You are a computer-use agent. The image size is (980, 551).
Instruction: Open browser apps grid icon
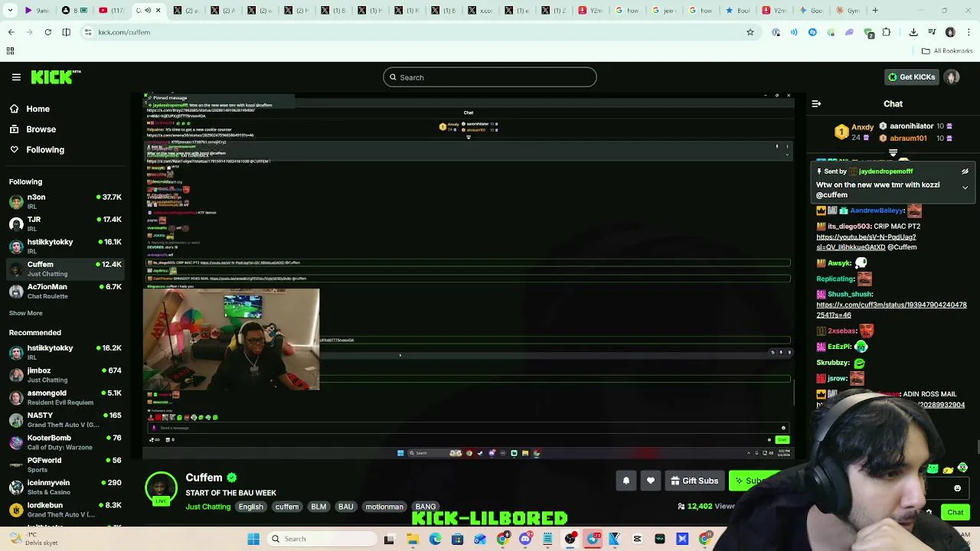(10, 51)
